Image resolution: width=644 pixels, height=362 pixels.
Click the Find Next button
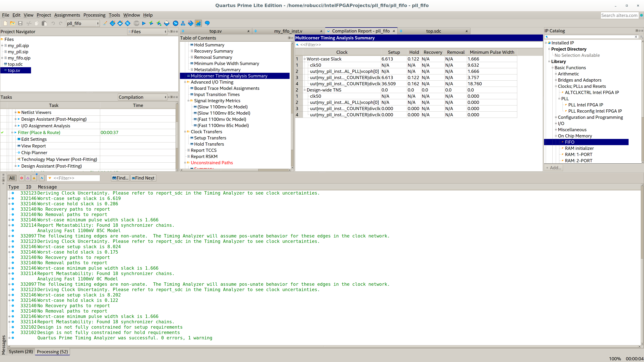pyautogui.click(x=143, y=178)
